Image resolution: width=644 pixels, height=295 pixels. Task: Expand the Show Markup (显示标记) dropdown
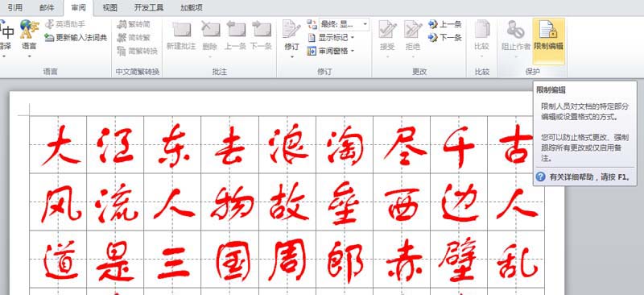click(331, 38)
